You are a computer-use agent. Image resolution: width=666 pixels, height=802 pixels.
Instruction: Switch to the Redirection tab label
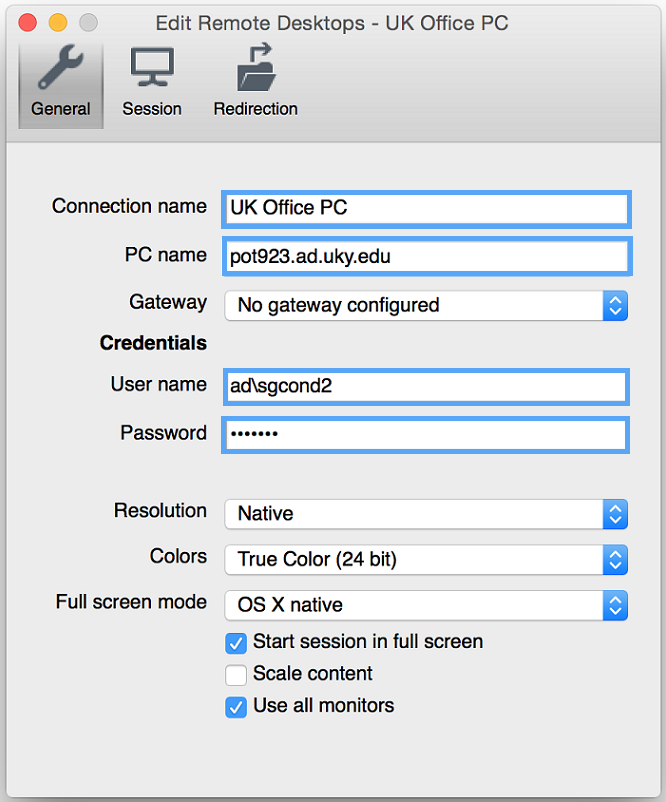[x=256, y=109]
